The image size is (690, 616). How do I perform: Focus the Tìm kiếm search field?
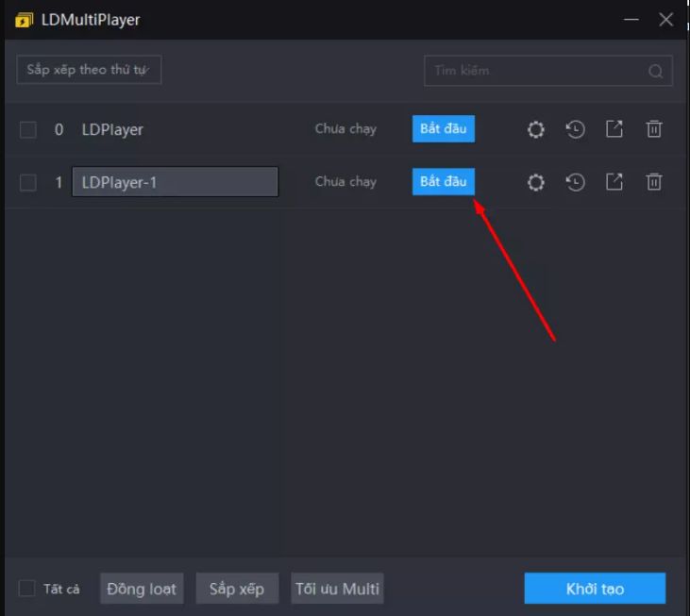pos(547,71)
